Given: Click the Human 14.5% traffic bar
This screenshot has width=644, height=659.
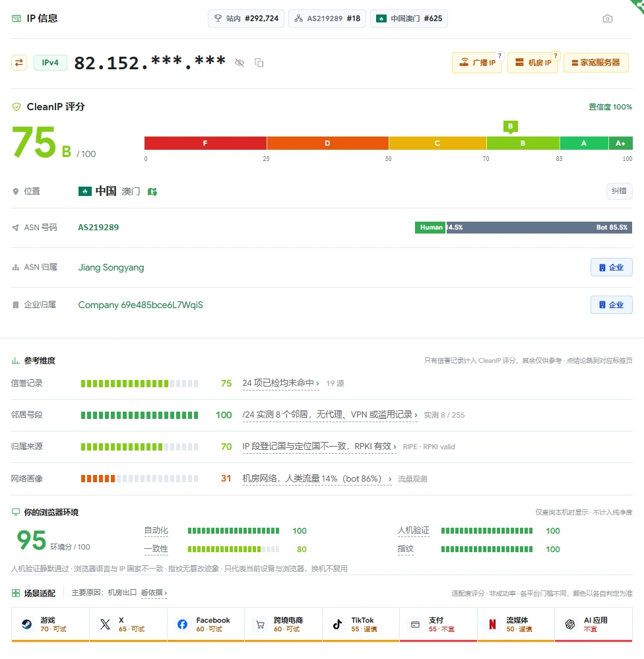Looking at the screenshot, I should pos(430,228).
